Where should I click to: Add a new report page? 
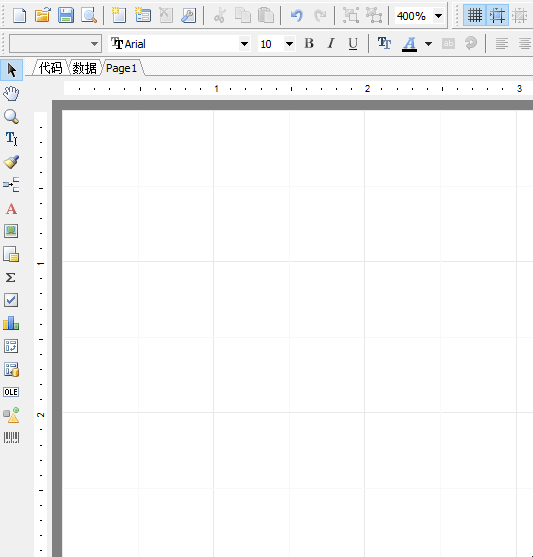(119, 16)
